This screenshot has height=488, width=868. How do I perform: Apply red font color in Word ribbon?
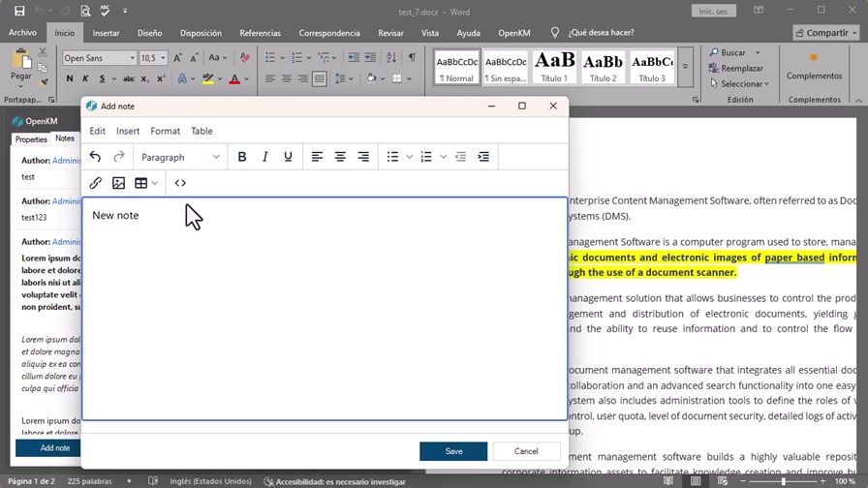pos(234,79)
